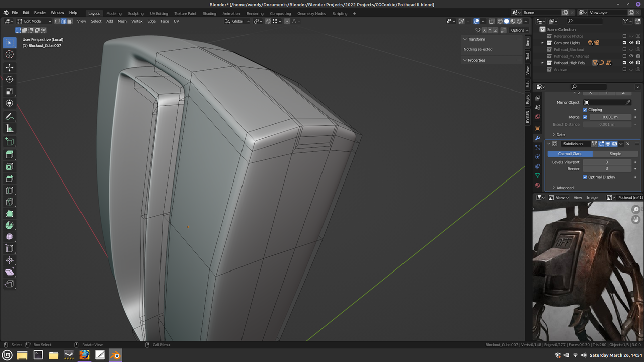
Task: Select the Move tool in the toolbar
Action: click(x=9, y=67)
